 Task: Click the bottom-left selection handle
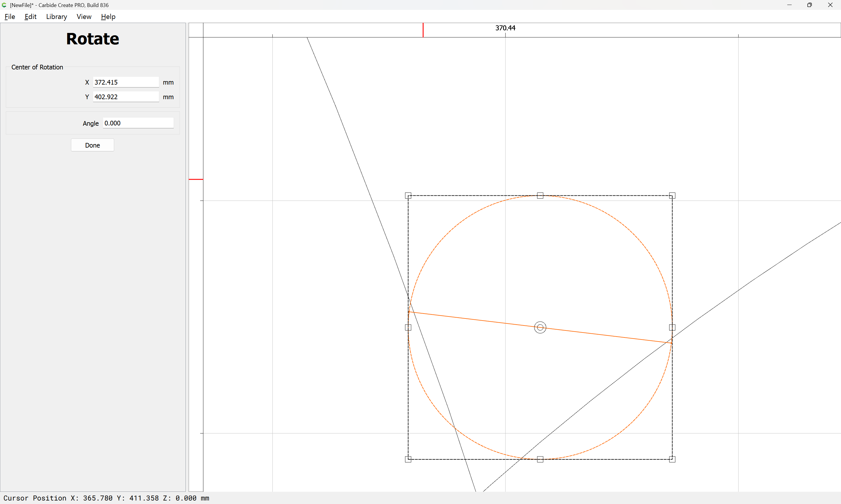pyautogui.click(x=408, y=459)
